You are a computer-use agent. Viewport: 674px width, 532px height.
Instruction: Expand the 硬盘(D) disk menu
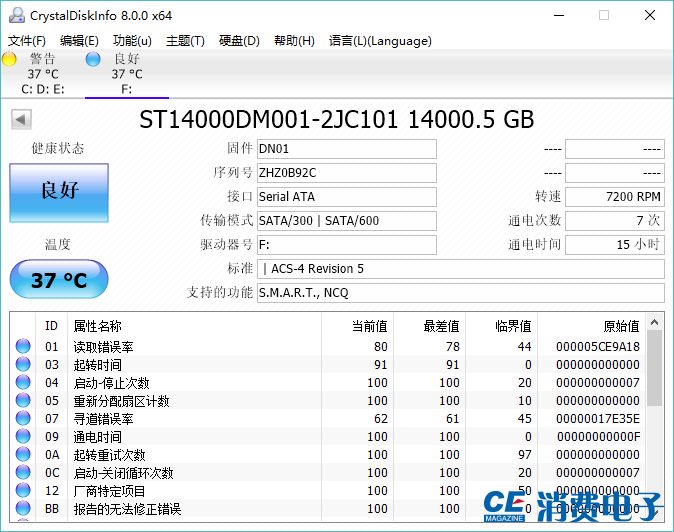(239, 41)
